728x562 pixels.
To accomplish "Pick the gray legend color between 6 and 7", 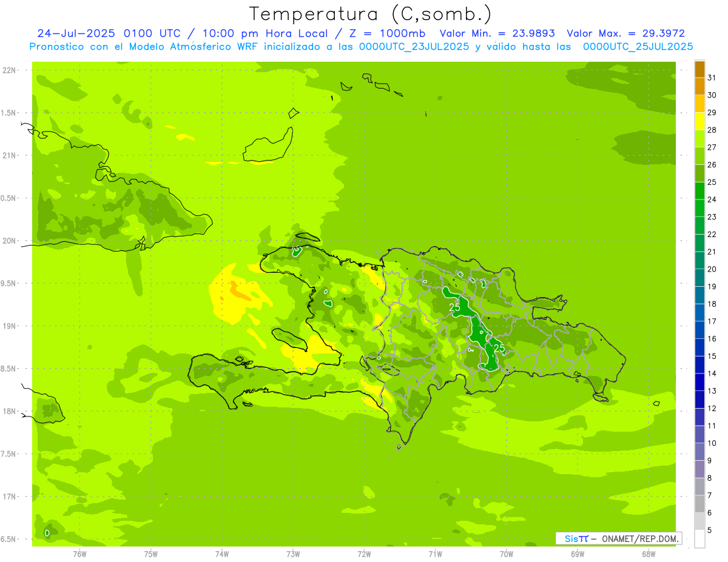I will tap(699, 504).
